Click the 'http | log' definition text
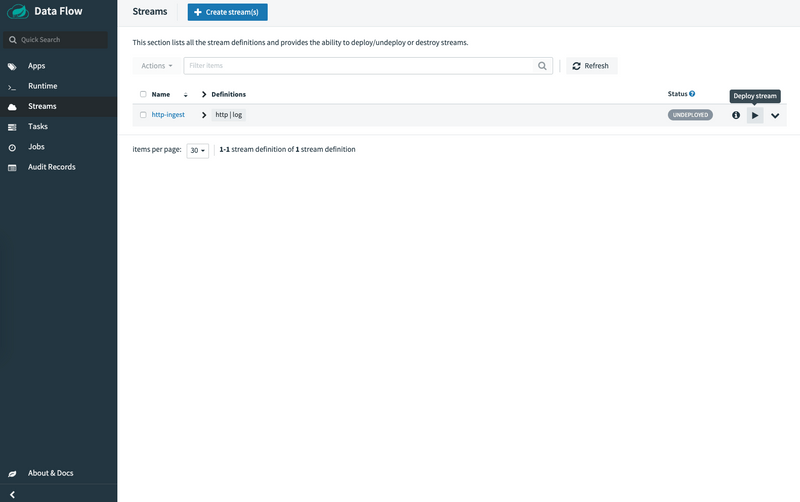The width and height of the screenshot is (800, 502). point(229,115)
